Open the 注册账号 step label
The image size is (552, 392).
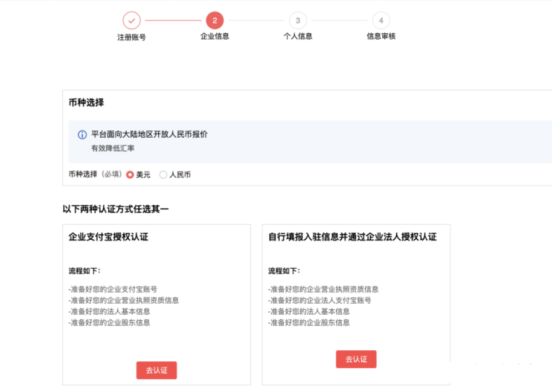pos(132,36)
